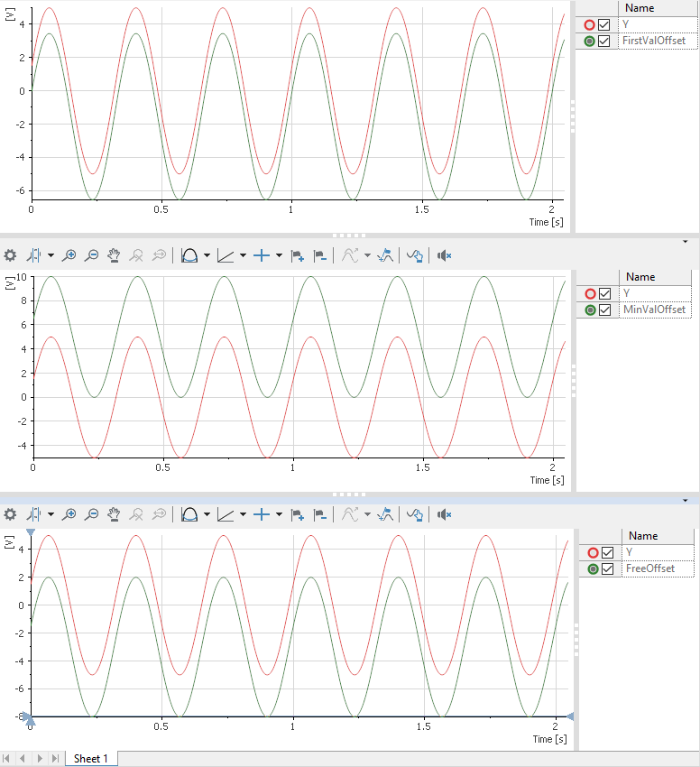This screenshot has height=767, width=700.
Task: Click the mute speaker icon in bottom toolbar
Action: pyautogui.click(x=444, y=513)
